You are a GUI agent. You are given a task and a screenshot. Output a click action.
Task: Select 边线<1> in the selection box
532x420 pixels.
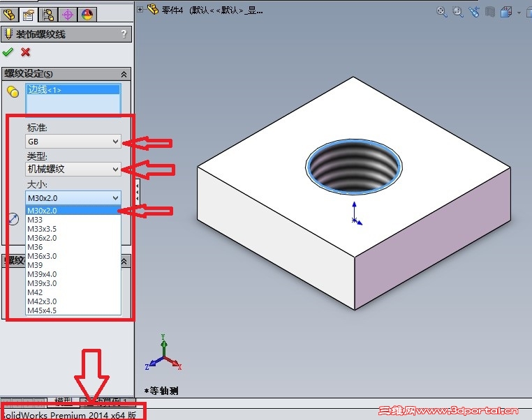[x=73, y=89]
